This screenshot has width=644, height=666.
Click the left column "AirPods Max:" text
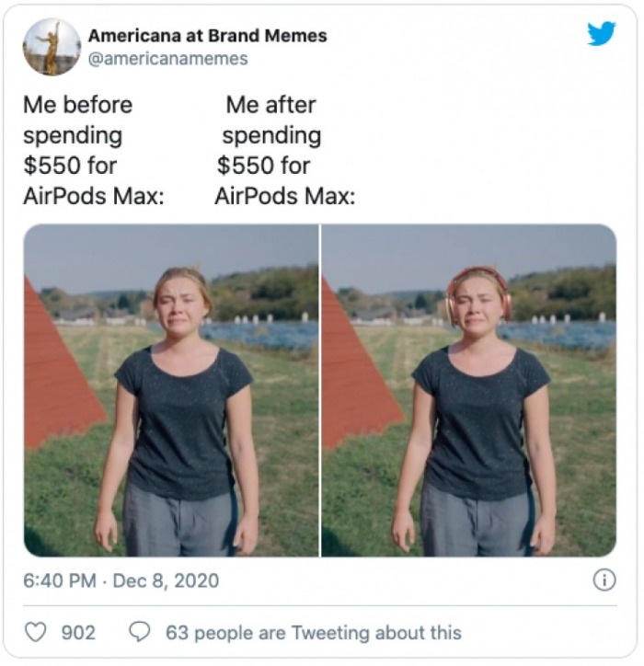tap(94, 196)
